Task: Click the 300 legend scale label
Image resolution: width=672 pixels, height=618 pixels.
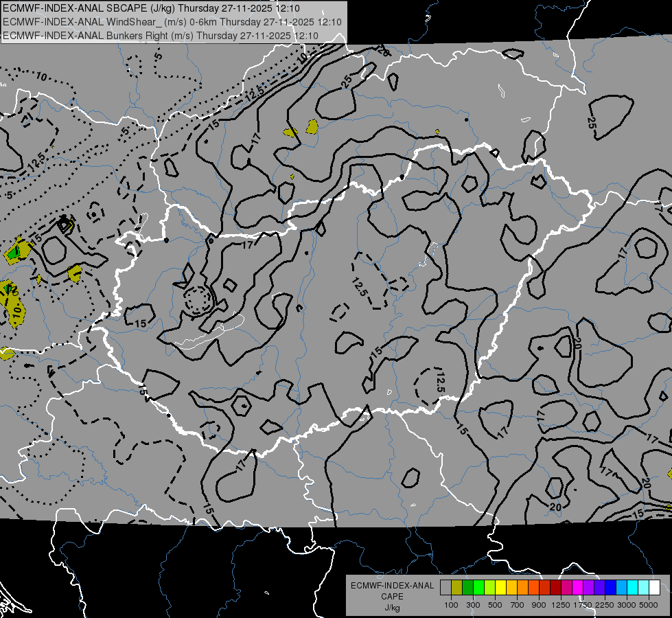Action: [x=473, y=605]
